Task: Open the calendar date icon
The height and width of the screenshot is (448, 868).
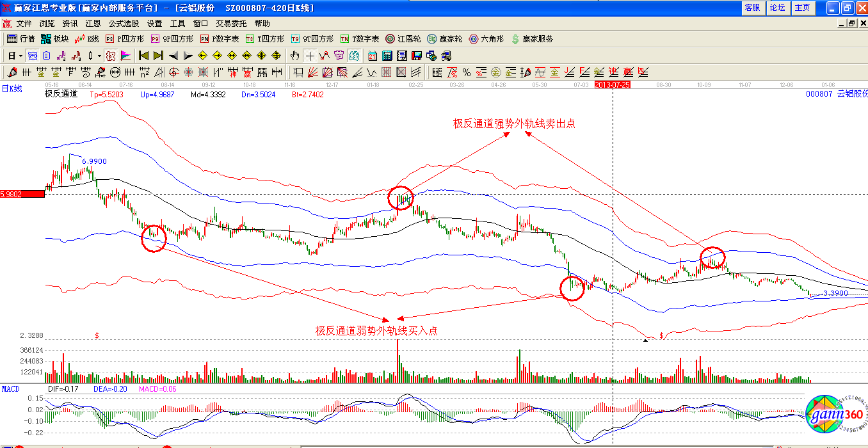Action: click(x=372, y=56)
